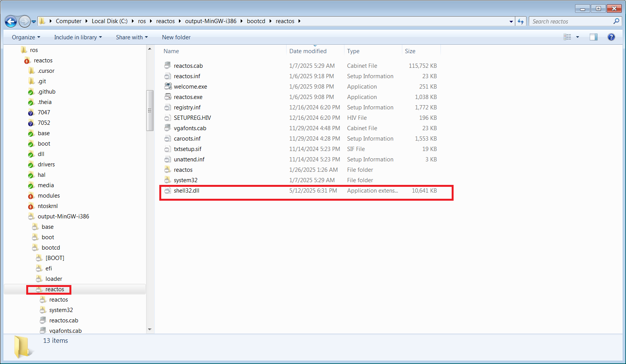626x364 pixels.
Task: Select the system32 folder icon in file list
Action: coord(167,180)
